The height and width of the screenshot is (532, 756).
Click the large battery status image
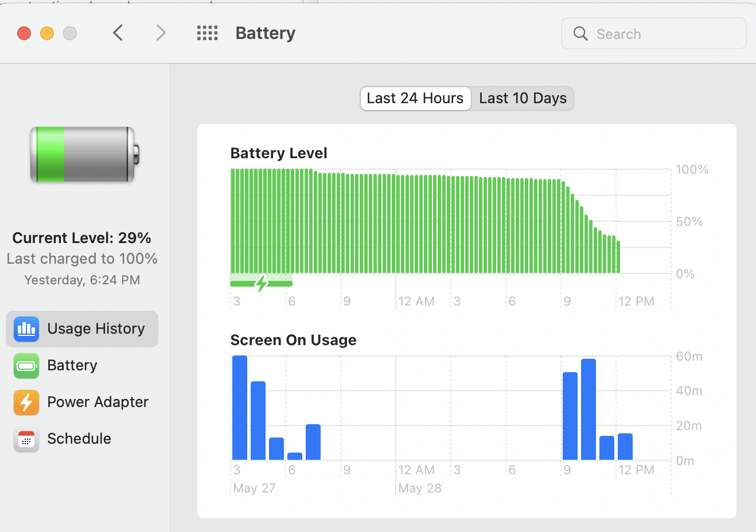coord(84,155)
